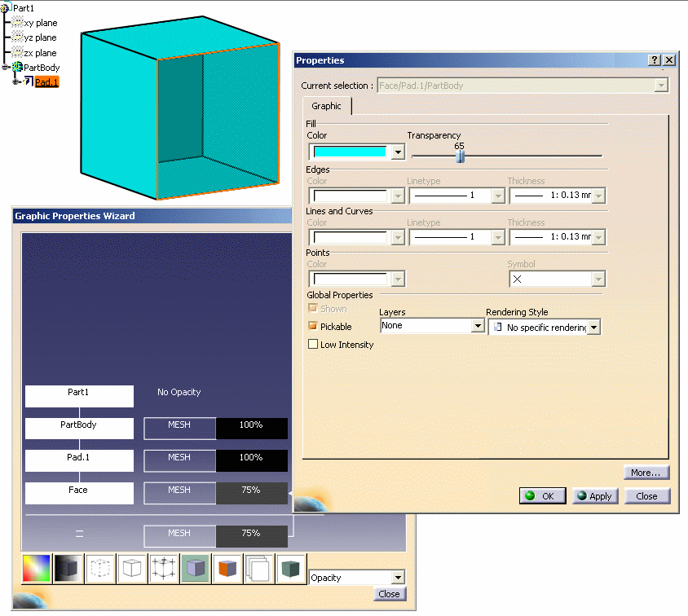Click the More... button
688x616 pixels.
pos(647,473)
